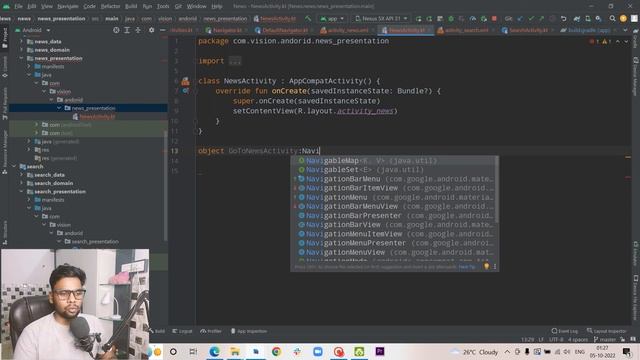Screen dimensions: 640x360
Task: Click the Select Opened File target icon
Action: (x=116, y=30)
